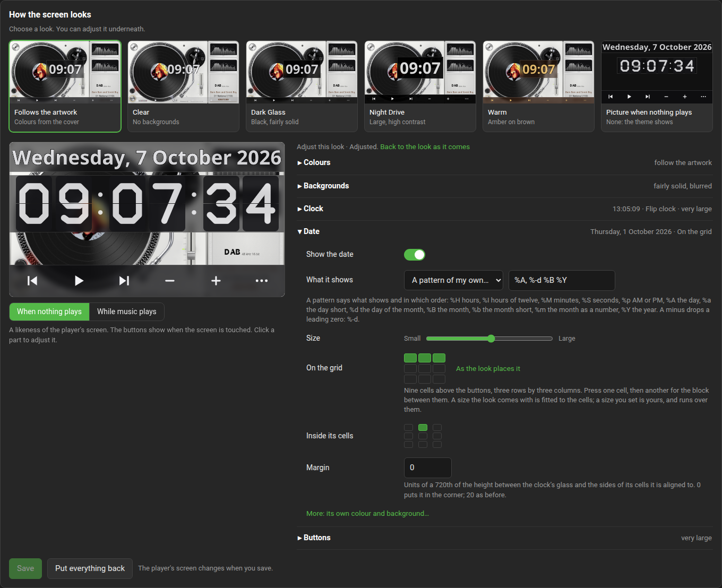Choose the Night Drive look card
722x588 pixels.
coord(420,86)
